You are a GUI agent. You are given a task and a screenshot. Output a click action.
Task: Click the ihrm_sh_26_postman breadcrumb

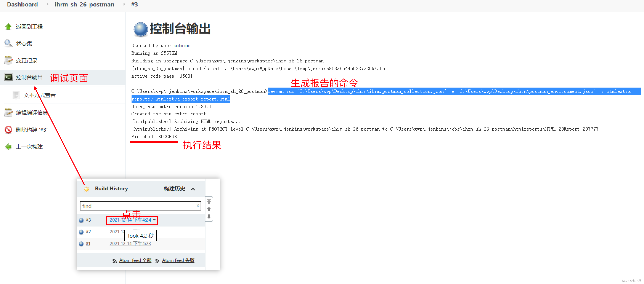pyautogui.click(x=84, y=5)
